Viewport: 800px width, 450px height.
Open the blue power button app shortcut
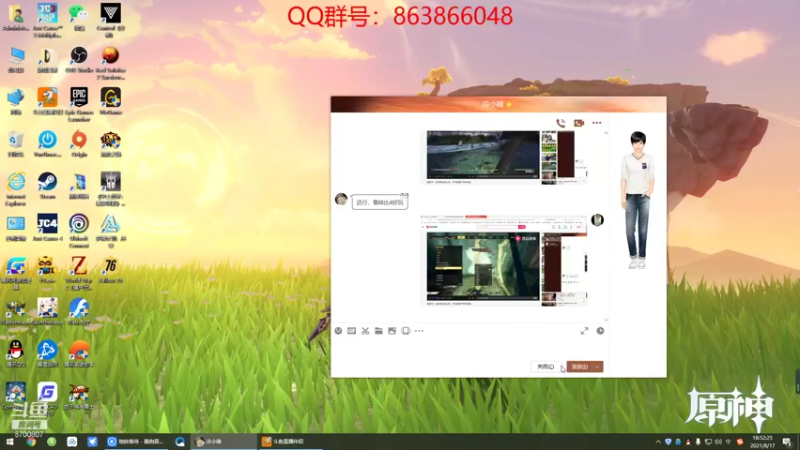tap(47, 144)
